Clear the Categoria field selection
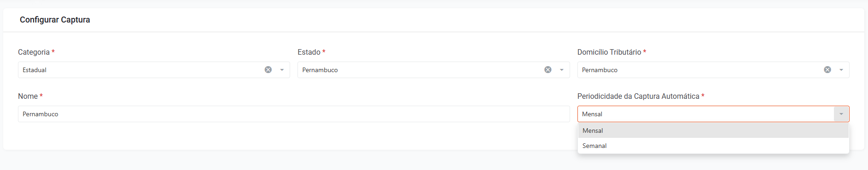This screenshot has width=868, height=170. click(x=268, y=70)
